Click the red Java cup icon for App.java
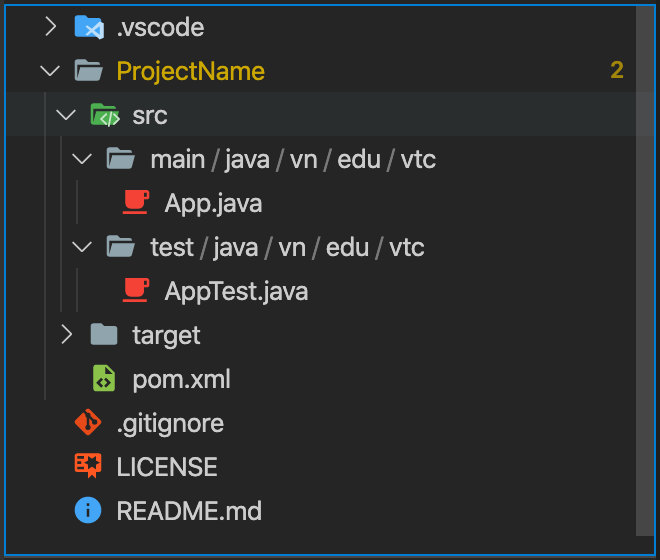 (136, 202)
